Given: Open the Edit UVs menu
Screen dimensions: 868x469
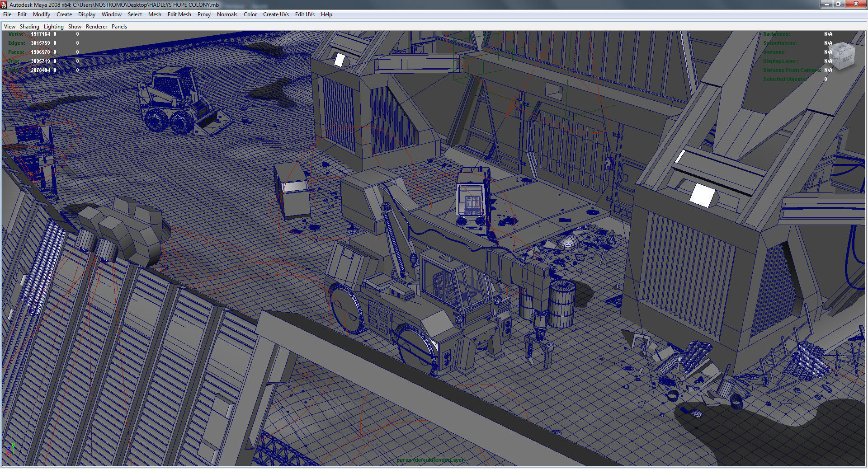Looking at the screenshot, I should coord(305,14).
